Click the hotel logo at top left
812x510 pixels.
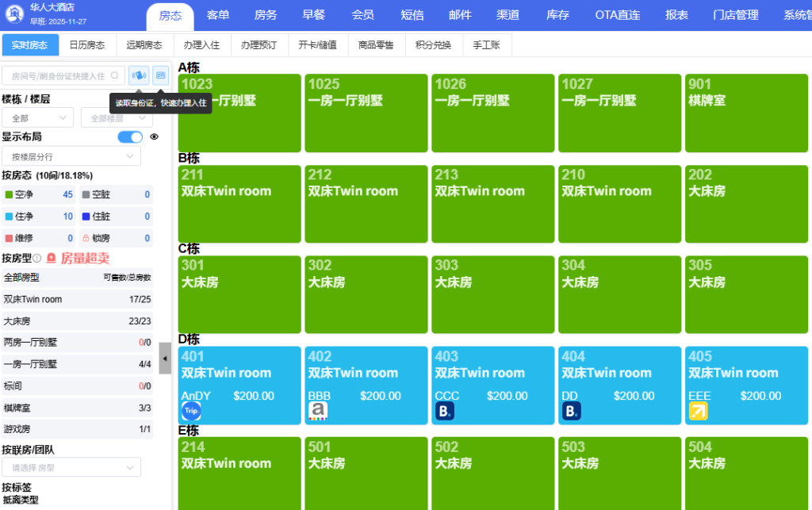(14, 14)
